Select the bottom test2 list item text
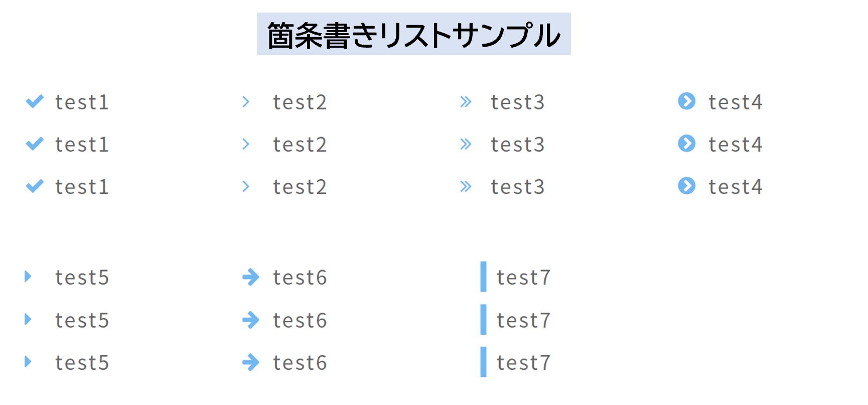Viewport: 868px width, 405px height. point(300,187)
